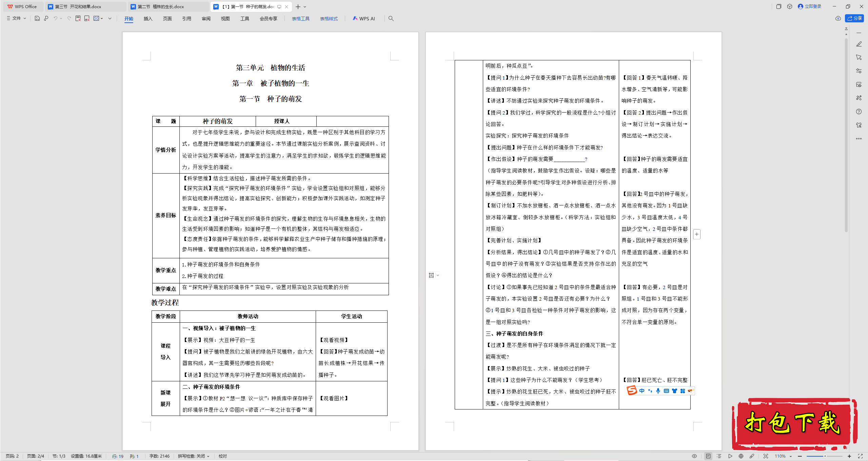
Task: Open the 拼写检查 关闭 dropdown in status bar
Action: [x=194, y=456]
